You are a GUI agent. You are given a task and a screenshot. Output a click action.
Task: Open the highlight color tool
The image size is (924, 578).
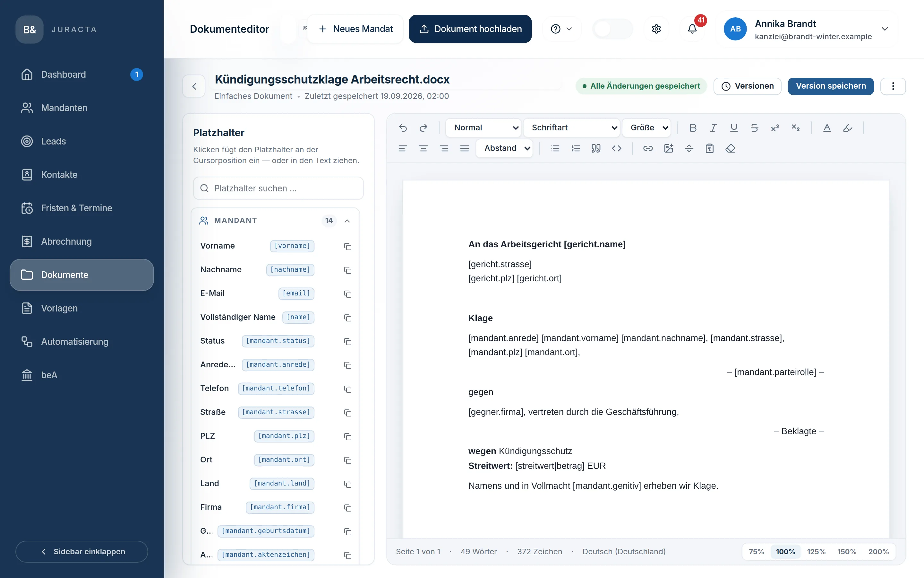848,128
